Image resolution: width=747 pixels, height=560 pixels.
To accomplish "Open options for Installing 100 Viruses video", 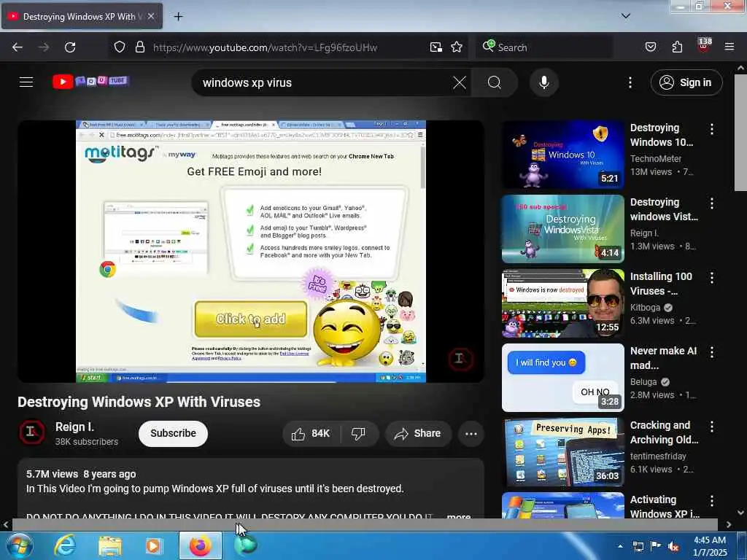I will point(712,278).
